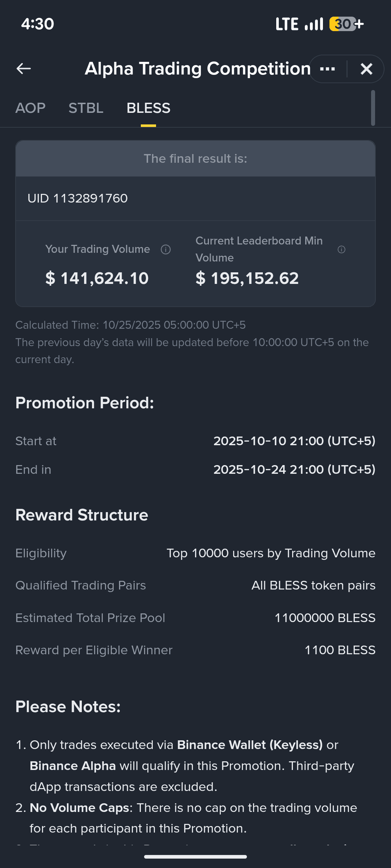Tap the Binance Wallet (Keyless) bold text
This screenshot has height=868, width=391.
pyautogui.click(x=250, y=745)
